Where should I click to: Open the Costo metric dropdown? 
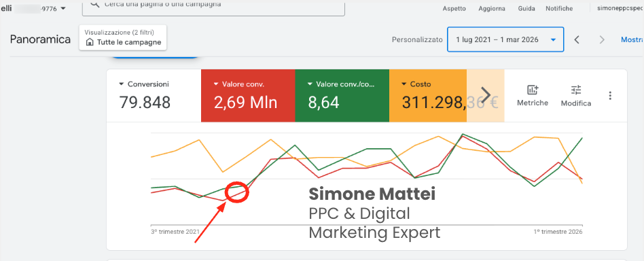[404, 84]
